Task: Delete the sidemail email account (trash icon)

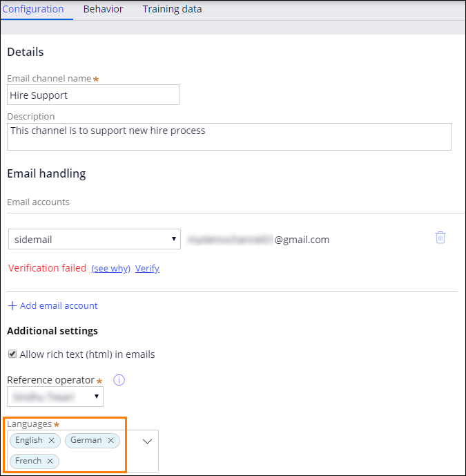Action: [440, 238]
